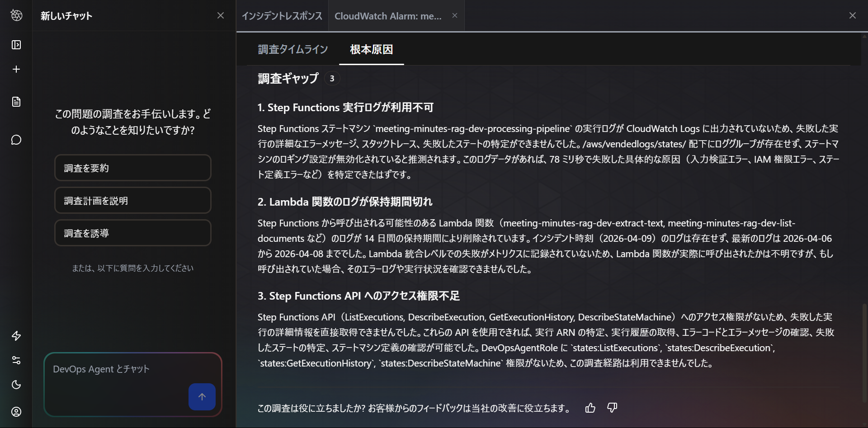This screenshot has height=428, width=868.
Task: Open the document icon in sidebar
Action: (x=16, y=102)
